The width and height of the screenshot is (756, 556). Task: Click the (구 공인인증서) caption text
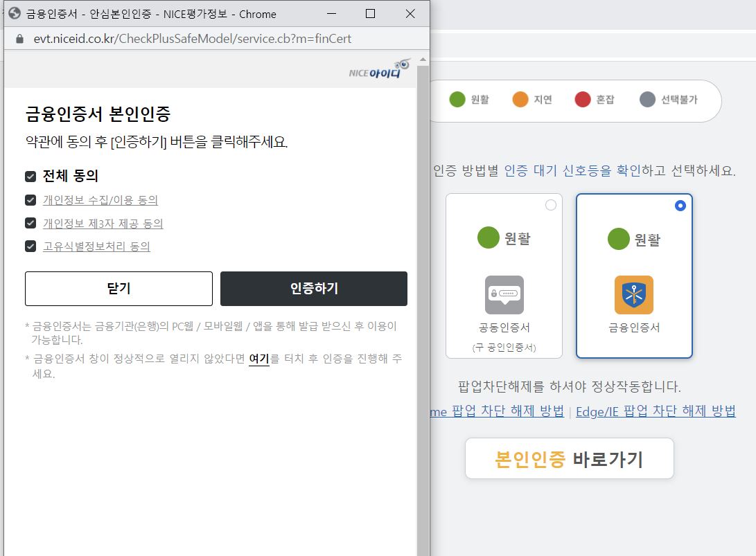504,348
